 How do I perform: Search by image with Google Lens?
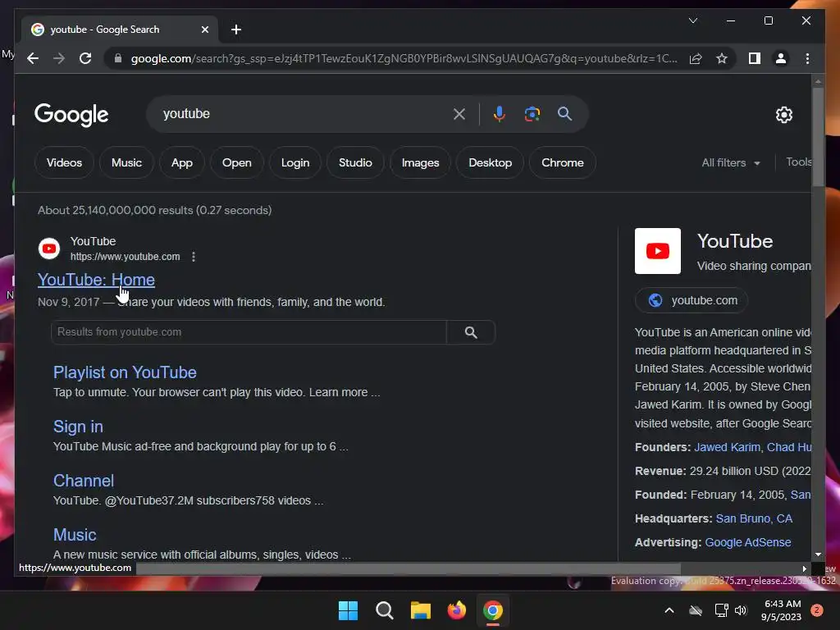coord(532,114)
